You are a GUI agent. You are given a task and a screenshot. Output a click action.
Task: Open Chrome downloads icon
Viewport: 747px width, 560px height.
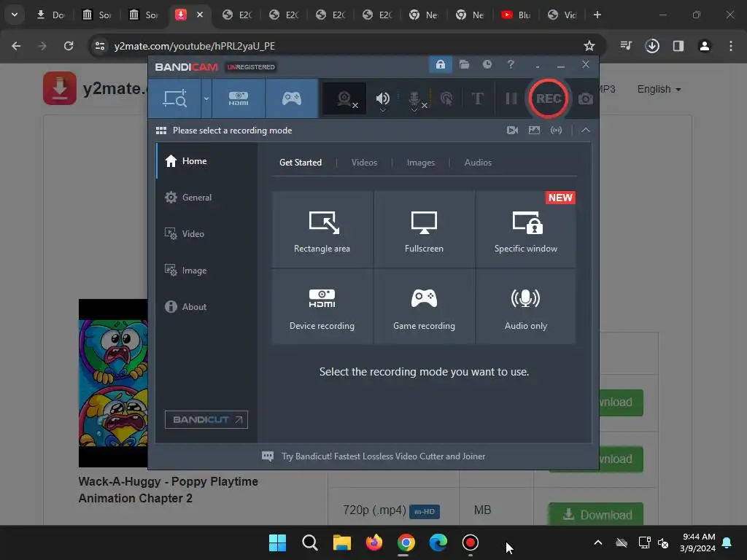(x=652, y=46)
